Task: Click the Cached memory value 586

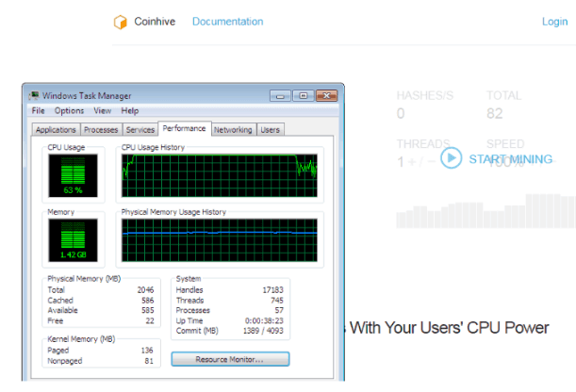Action: (148, 301)
